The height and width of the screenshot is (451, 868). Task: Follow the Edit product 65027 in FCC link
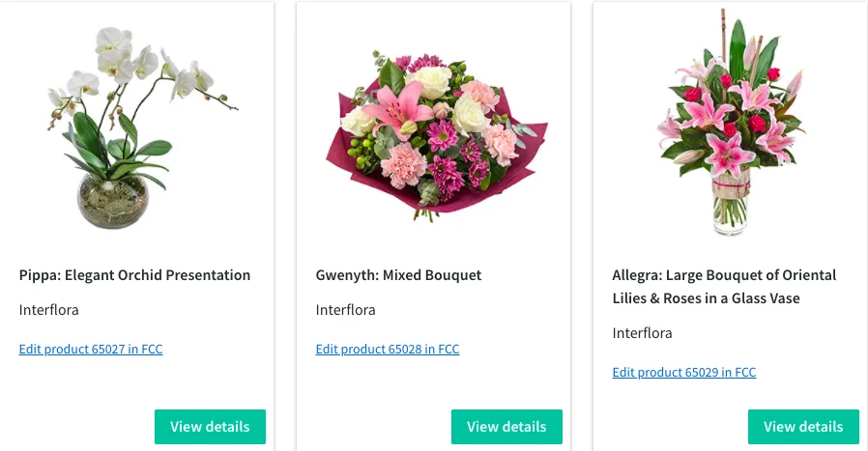pos(91,350)
